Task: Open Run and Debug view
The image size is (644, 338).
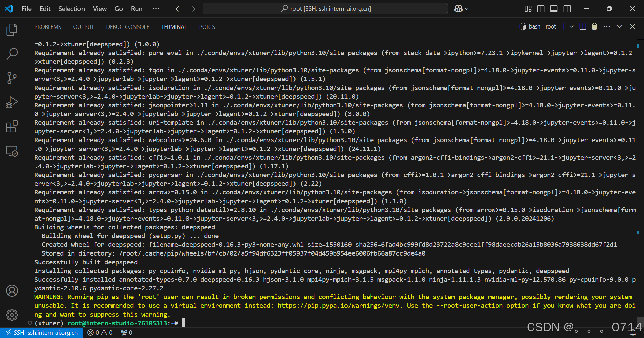Action: click(x=12, y=102)
